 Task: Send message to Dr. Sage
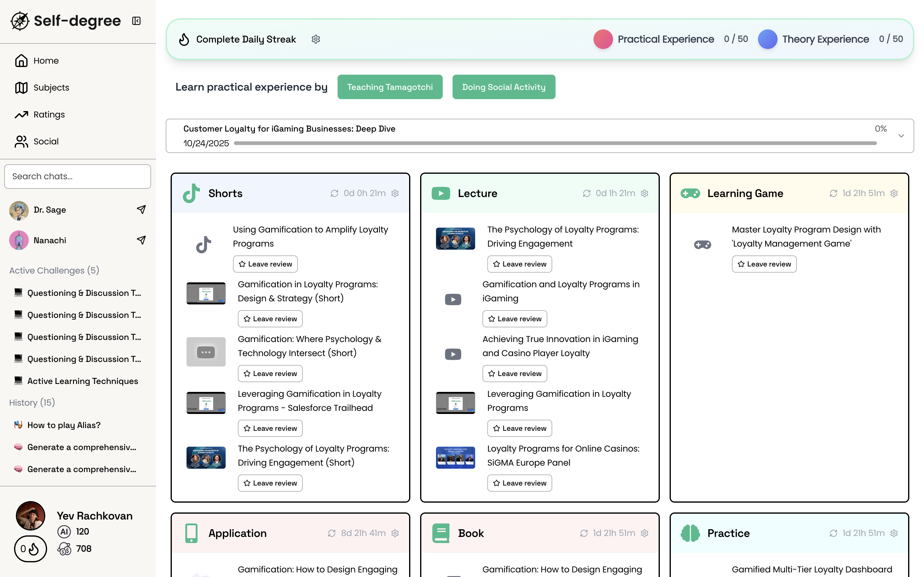[141, 210]
